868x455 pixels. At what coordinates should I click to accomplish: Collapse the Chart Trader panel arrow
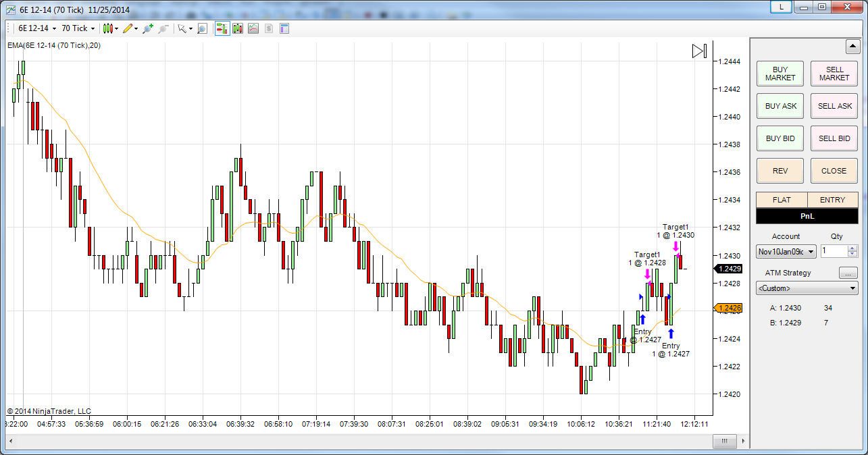click(x=852, y=47)
